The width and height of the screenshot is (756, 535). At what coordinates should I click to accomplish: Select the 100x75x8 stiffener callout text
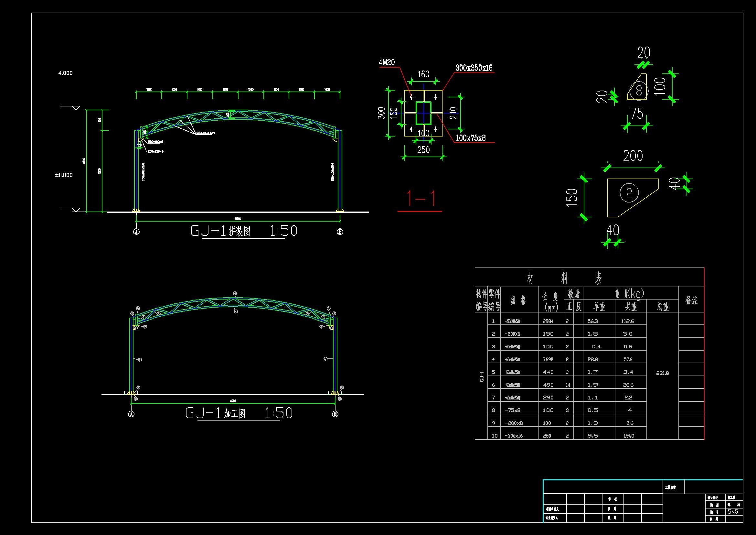click(471, 138)
